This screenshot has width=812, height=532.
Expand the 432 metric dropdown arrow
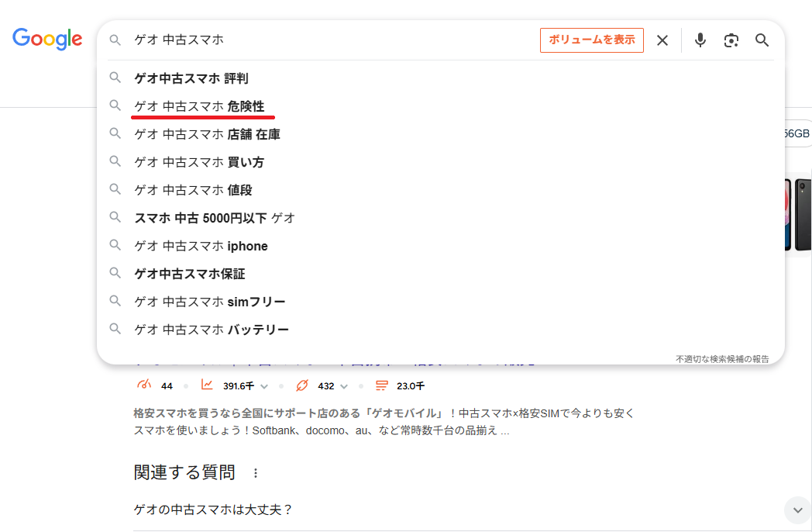point(344,386)
